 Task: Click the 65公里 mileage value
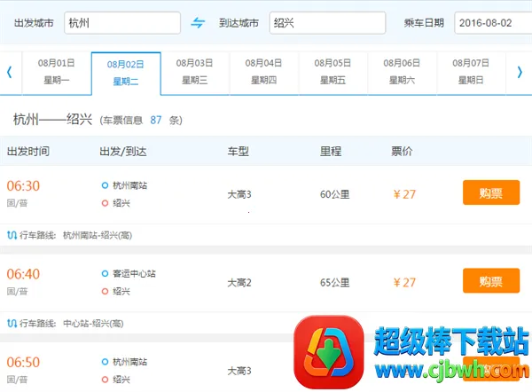(334, 282)
